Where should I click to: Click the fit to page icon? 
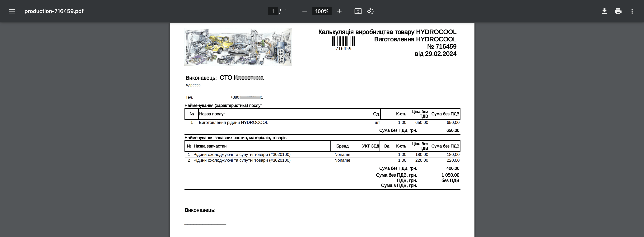pos(358,11)
